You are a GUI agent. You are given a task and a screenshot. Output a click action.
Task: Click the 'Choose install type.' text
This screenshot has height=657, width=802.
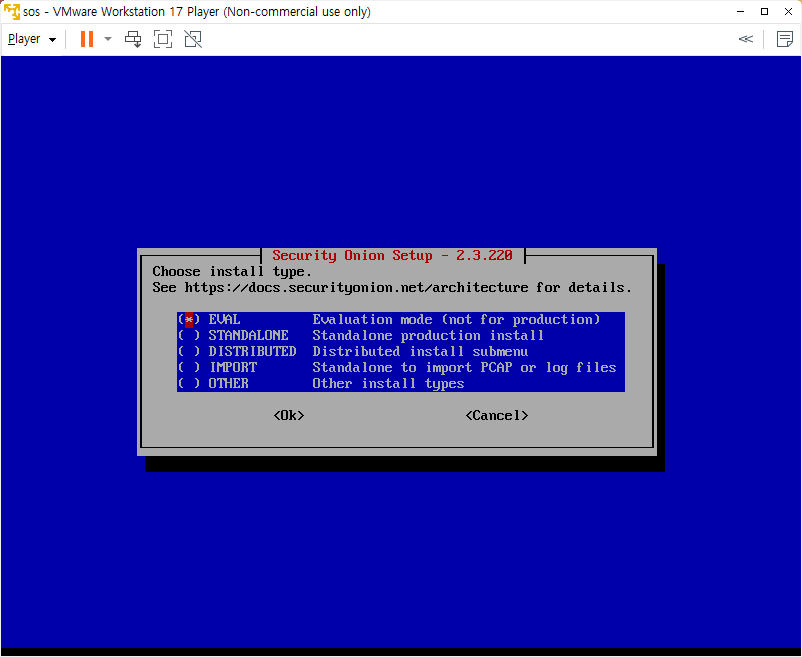[232, 271]
